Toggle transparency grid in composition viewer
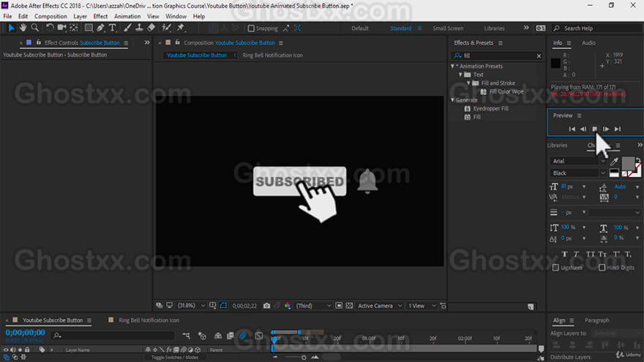Viewport: 644px width, 362px height. (x=350, y=306)
